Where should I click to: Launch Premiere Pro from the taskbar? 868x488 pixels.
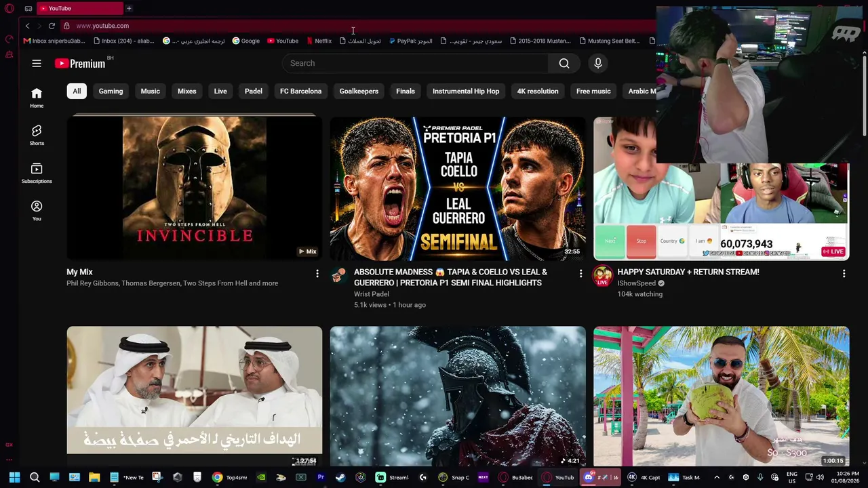[x=321, y=477]
